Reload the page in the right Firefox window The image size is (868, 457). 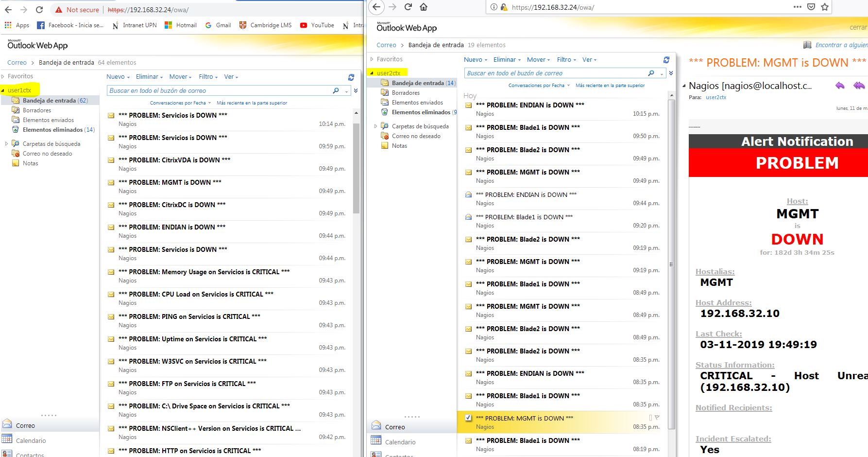pos(408,7)
